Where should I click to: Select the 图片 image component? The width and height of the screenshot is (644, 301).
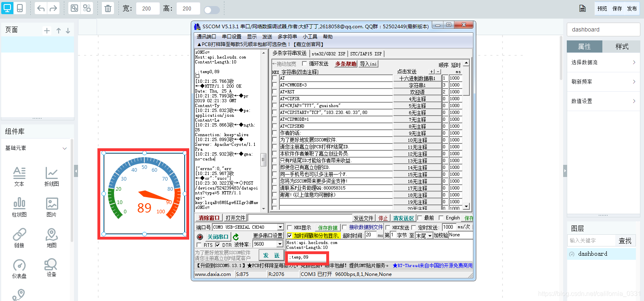pyautogui.click(x=52, y=207)
